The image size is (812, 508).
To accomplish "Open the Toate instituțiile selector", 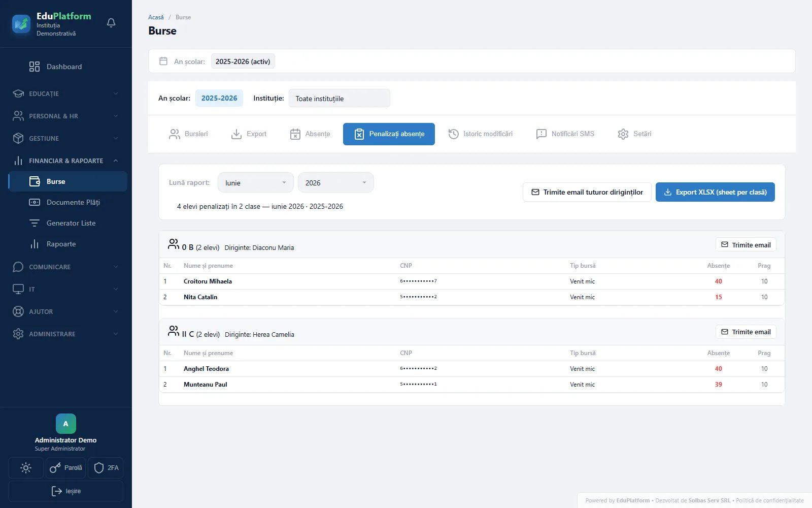I will tap(339, 98).
